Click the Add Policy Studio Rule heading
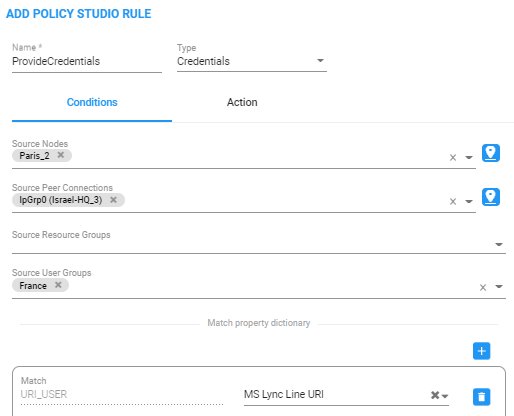514x416 pixels. [x=79, y=14]
